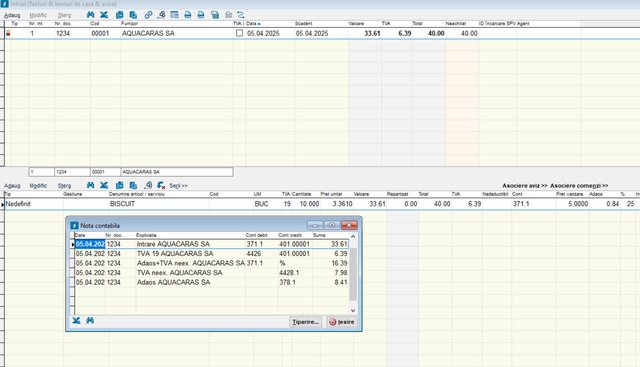The image size is (640, 367).
Task: Maximize the Nota contabila dialog
Action: click(x=332, y=225)
